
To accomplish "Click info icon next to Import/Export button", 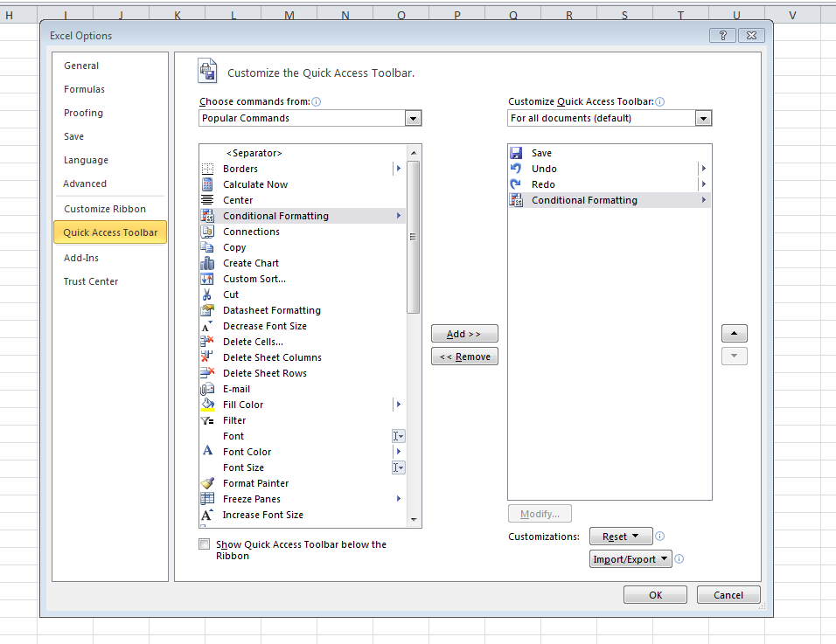I will pos(679,558).
